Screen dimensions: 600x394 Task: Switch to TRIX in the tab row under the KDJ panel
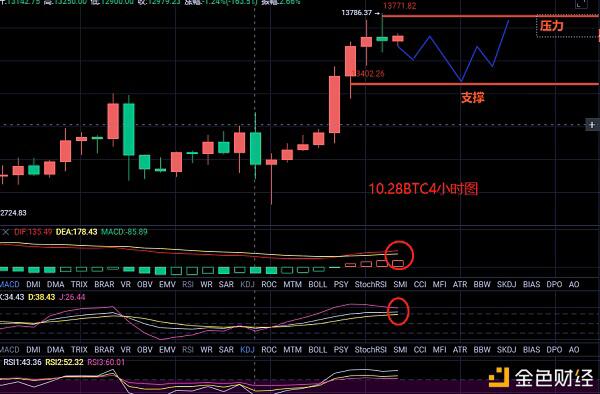79,350
